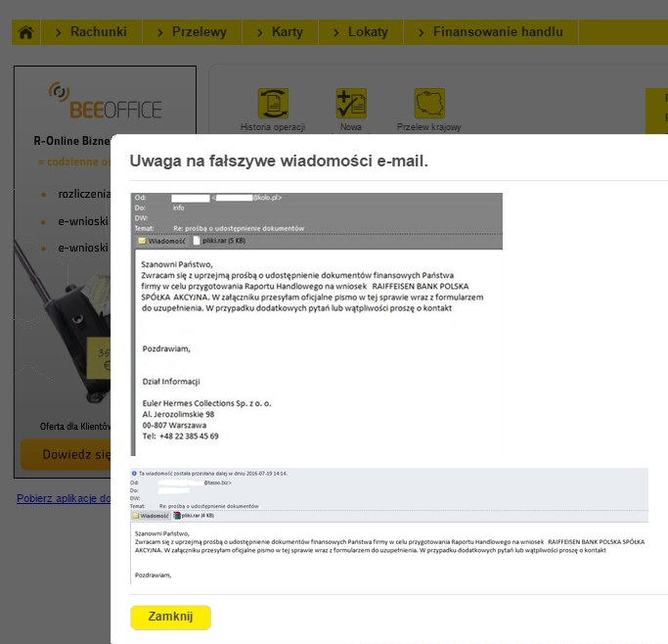Click the first fake email screenshot
The height and width of the screenshot is (644, 668).
(x=316, y=323)
